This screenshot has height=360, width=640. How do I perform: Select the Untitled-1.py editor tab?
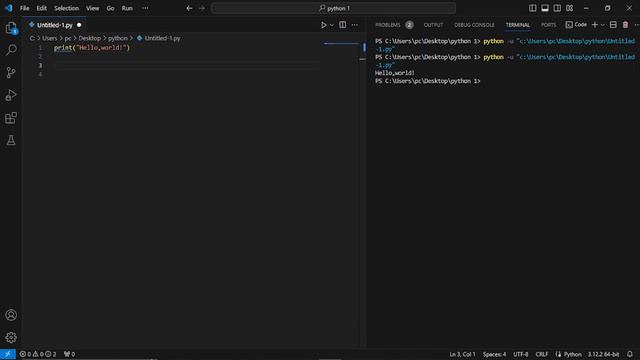click(x=55, y=25)
